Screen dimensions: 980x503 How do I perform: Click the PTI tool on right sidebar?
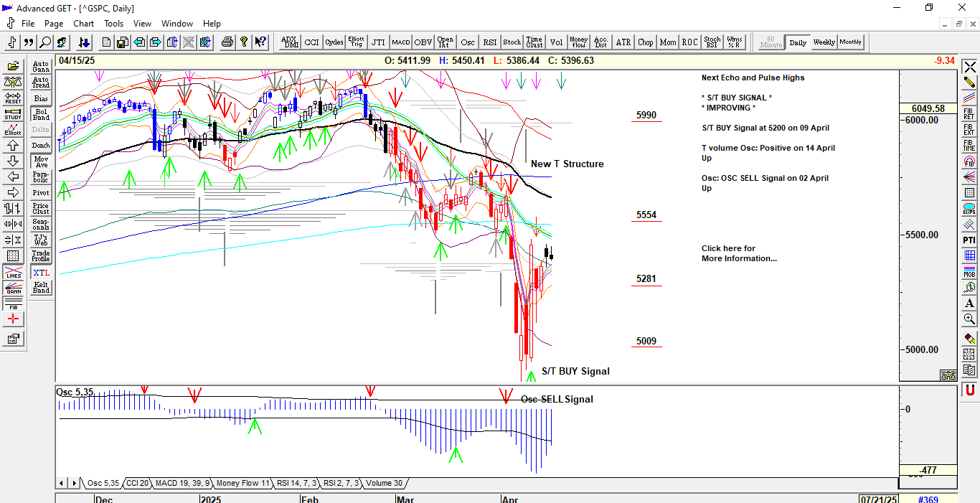click(969, 240)
